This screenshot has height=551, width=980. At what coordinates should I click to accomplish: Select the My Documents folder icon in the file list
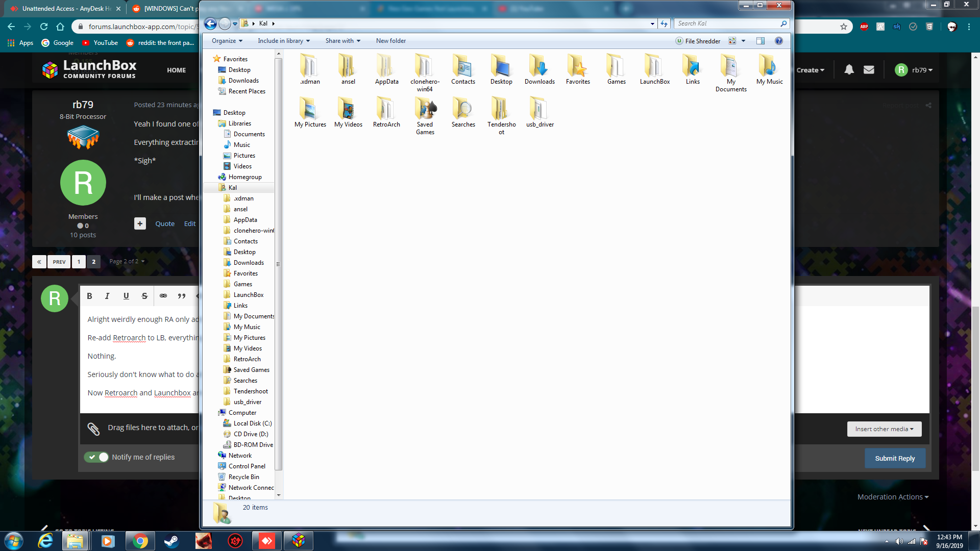[731, 66]
